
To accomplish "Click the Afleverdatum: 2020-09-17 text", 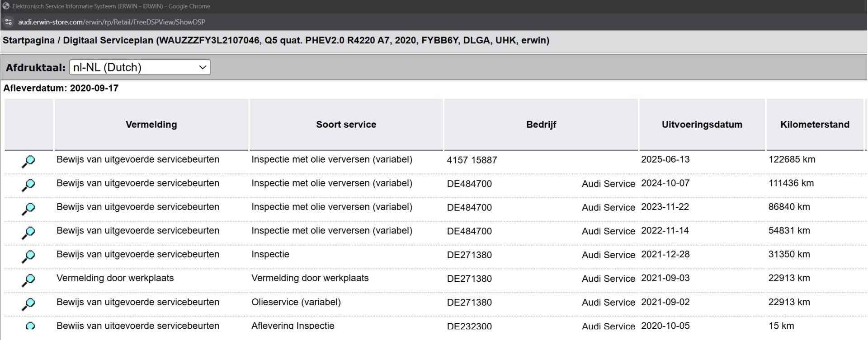I will tap(61, 88).
